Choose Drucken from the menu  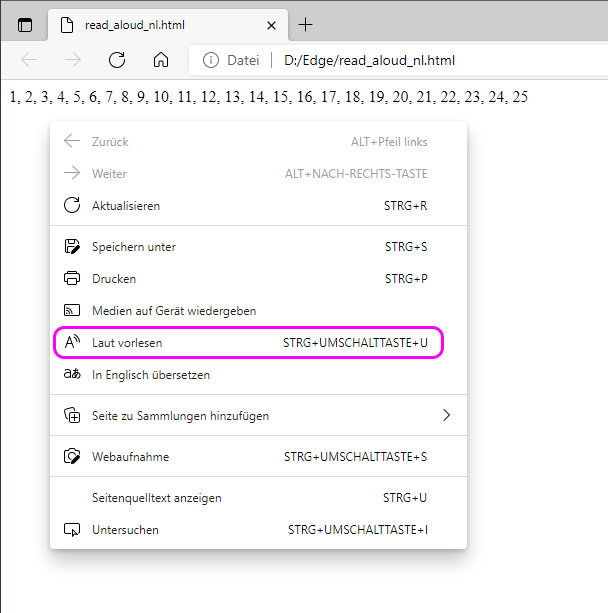(x=258, y=279)
